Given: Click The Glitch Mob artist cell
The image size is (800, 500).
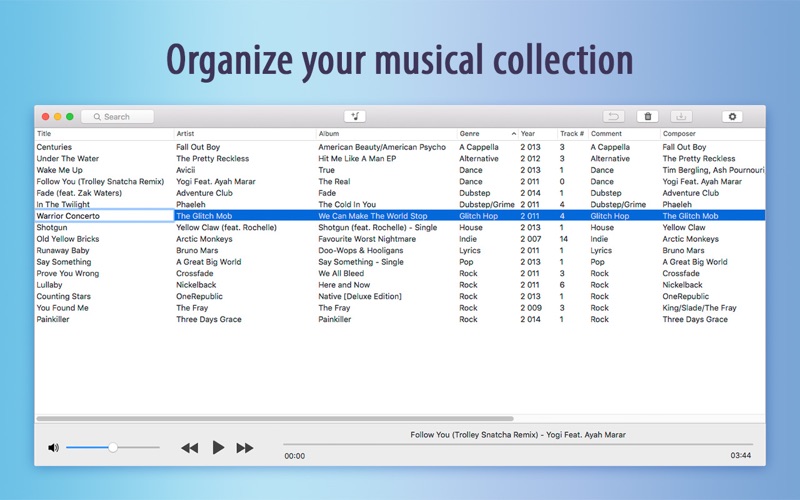Looking at the screenshot, I should point(204,216).
